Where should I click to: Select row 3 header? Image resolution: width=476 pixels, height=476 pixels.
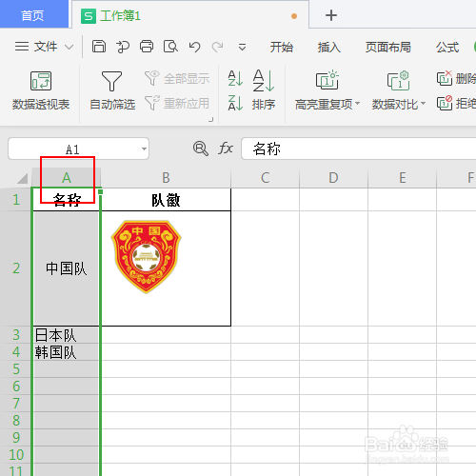click(x=16, y=335)
